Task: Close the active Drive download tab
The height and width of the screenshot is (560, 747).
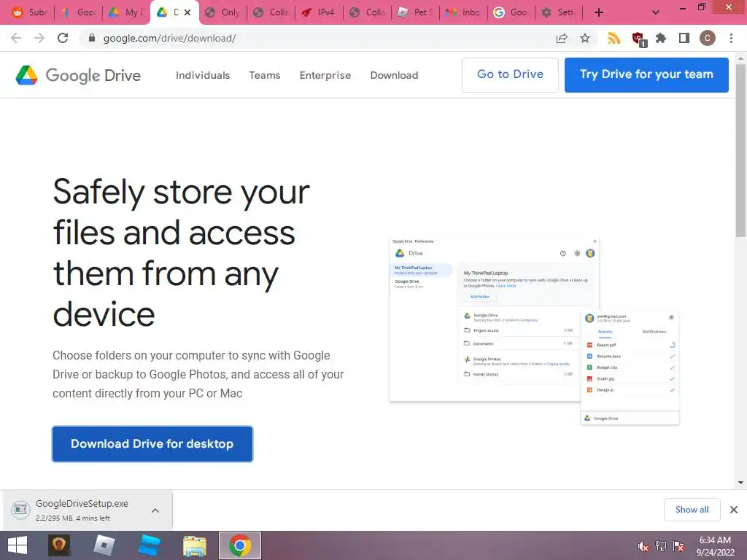Action: pyautogui.click(x=187, y=12)
